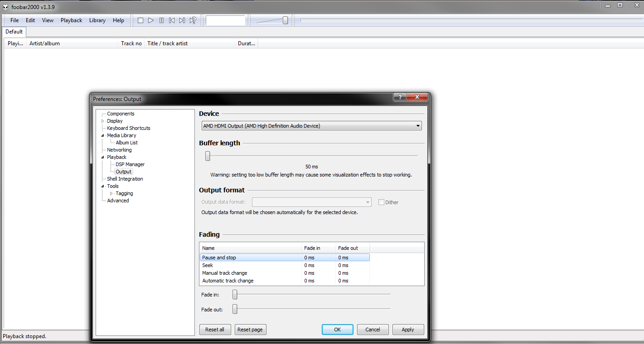Select the Playback preferences tree item
Viewport: 644px width, 344px height.
[117, 157]
